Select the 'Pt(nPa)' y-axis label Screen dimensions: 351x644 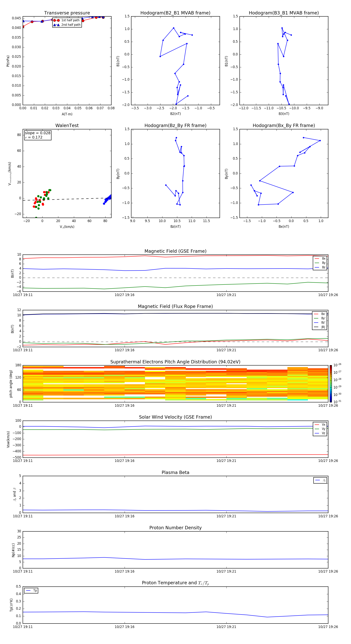pos(8,61)
